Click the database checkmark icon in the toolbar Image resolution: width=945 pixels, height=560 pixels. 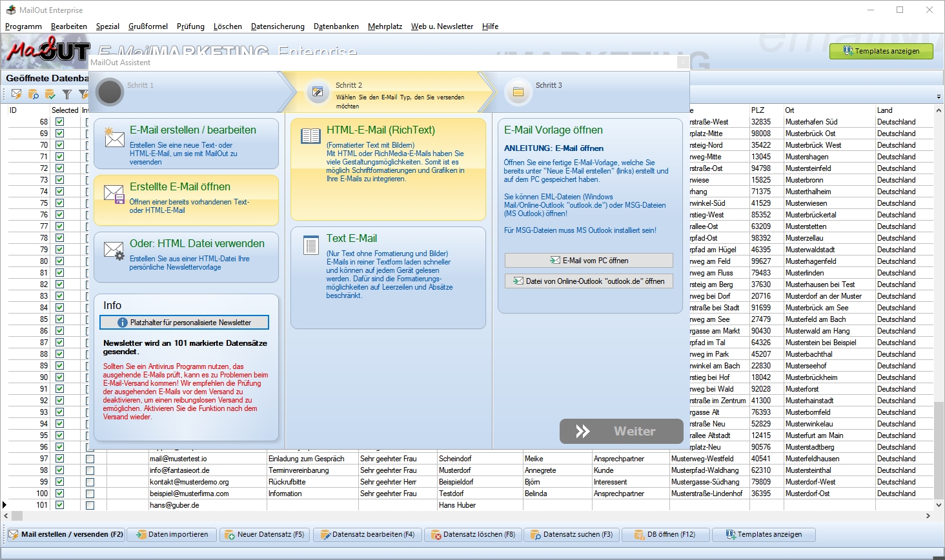point(50,94)
